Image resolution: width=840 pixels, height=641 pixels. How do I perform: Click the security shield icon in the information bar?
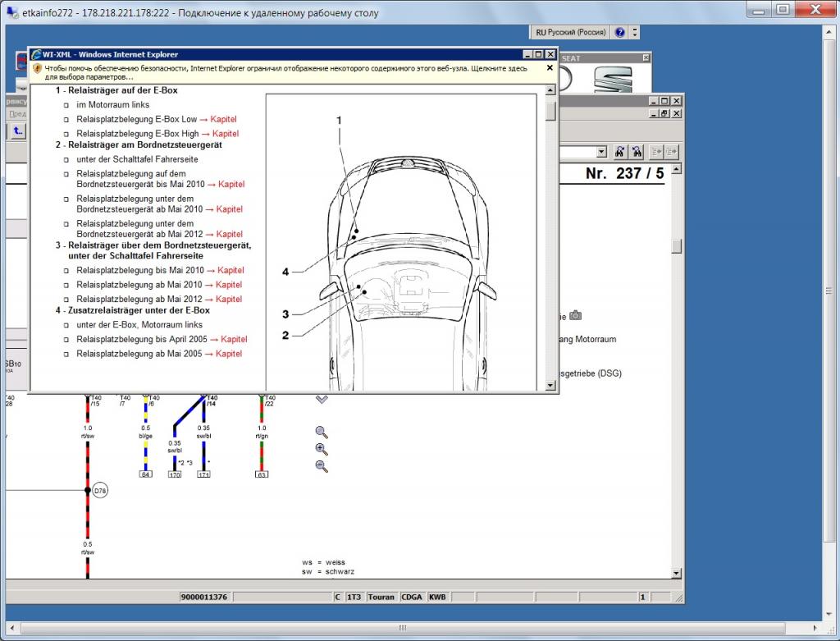coord(37,69)
